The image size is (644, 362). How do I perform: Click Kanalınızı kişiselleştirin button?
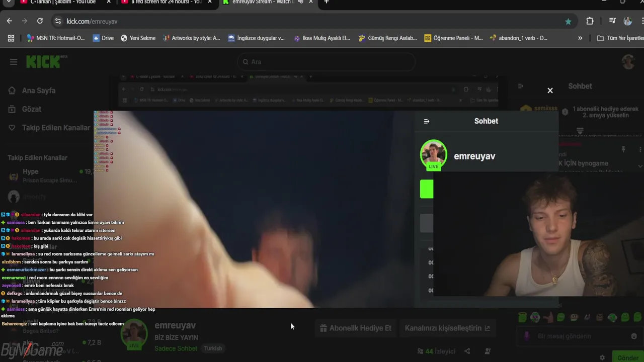[x=447, y=328]
